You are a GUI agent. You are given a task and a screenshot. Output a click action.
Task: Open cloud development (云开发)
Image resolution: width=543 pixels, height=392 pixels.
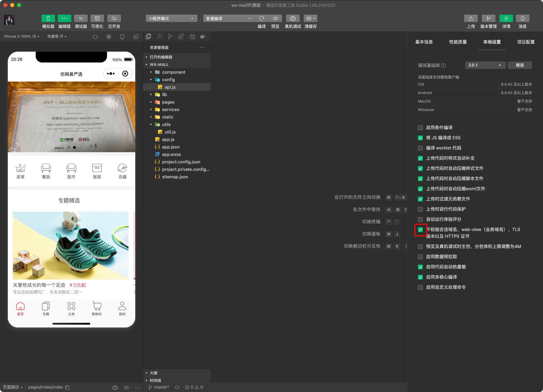tap(114, 18)
